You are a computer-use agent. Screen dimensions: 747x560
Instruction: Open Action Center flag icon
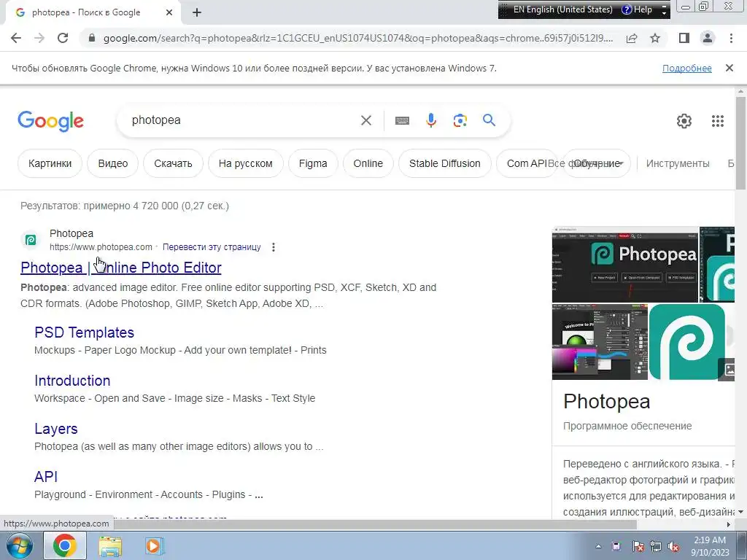pos(638,547)
